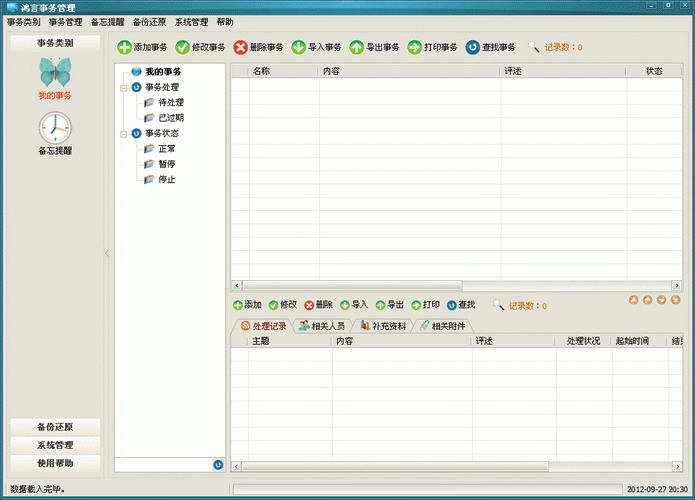Click the refresh icon below the tree panel

[x=218, y=465]
